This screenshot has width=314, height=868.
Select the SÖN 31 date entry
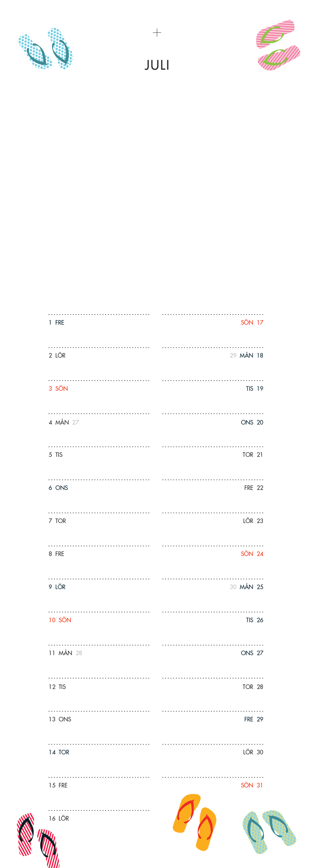point(252,785)
